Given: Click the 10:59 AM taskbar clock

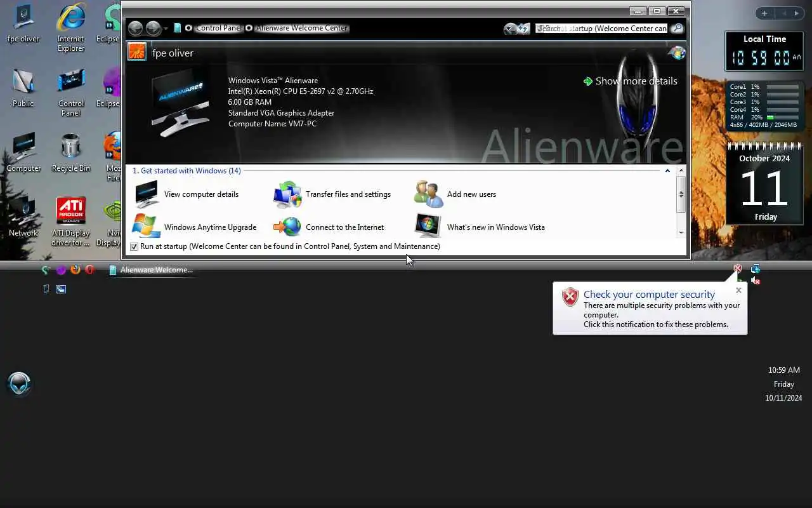Looking at the screenshot, I should tap(784, 370).
